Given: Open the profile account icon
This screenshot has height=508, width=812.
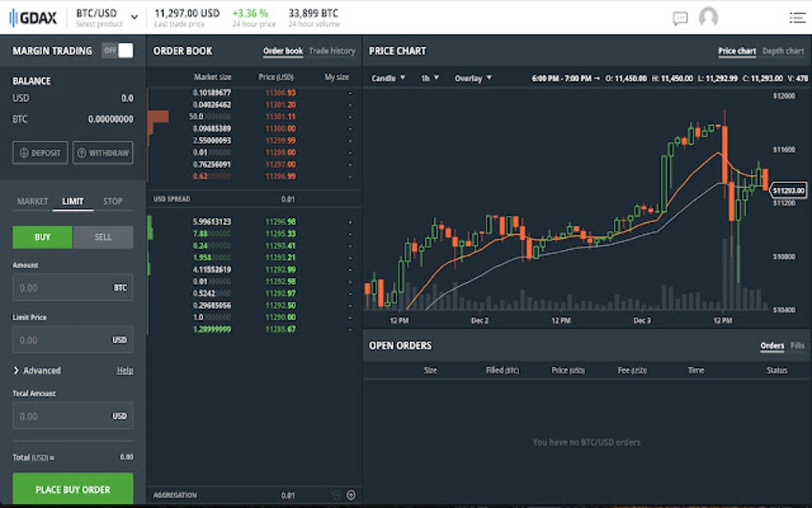Looking at the screenshot, I should (709, 18).
